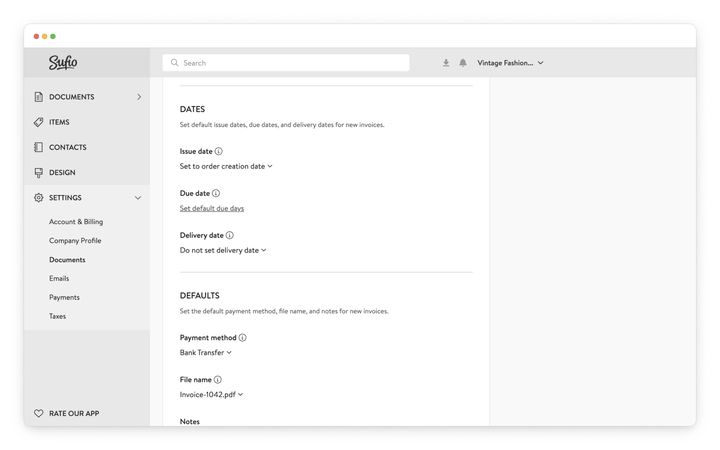This screenshot has width=720, height=450.
Task: Click the File name label
Action: click(x=196, y=380)
